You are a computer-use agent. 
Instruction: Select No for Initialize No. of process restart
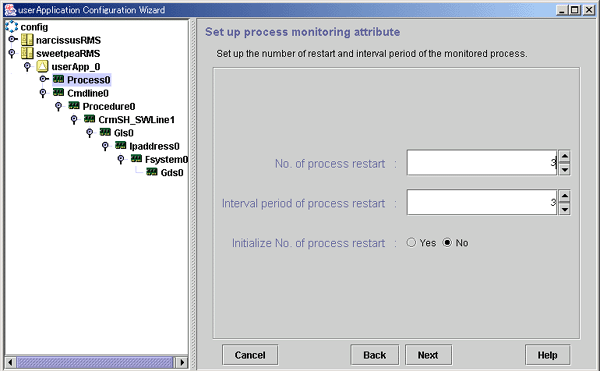(x=447, y=242)
